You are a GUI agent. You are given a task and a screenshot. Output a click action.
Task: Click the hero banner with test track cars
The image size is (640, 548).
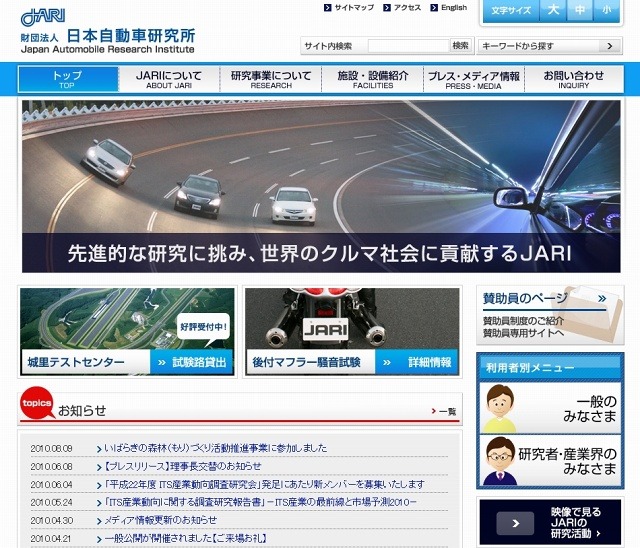pyautogui.click(x=321, y=186)
